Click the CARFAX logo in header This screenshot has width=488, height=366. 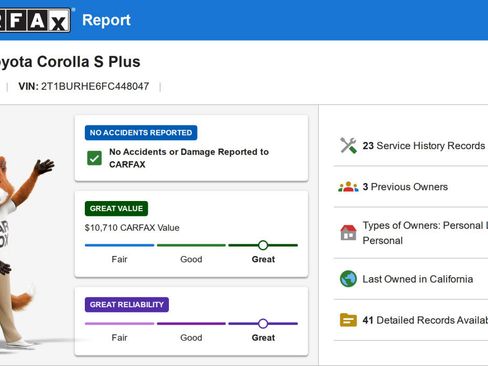pyautogui.click(x=35, y=20)
